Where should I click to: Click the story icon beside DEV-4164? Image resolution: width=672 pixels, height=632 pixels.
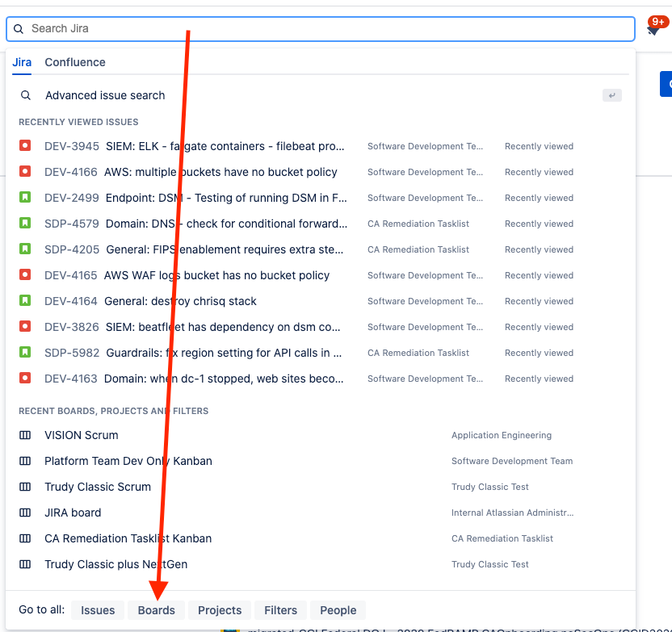pyautogui.click(x=25, y=300)
